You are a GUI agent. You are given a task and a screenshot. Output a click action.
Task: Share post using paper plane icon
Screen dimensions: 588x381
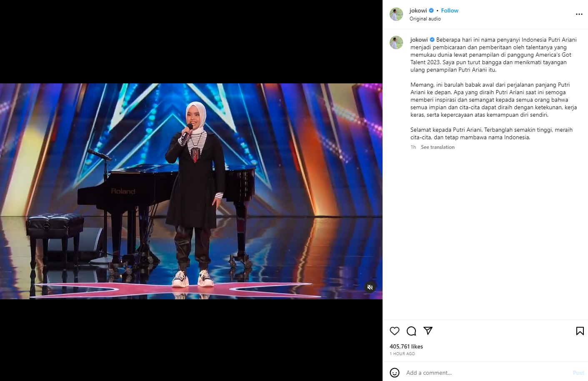428,331
